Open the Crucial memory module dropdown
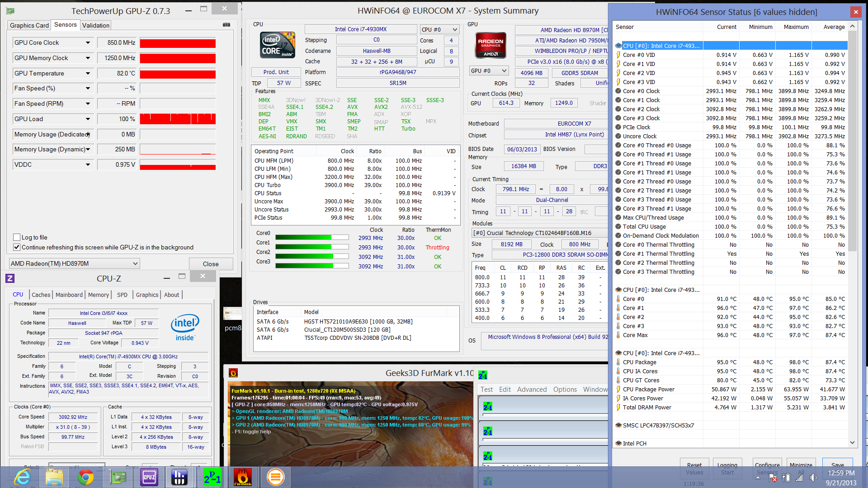 (x=540, y=233)
